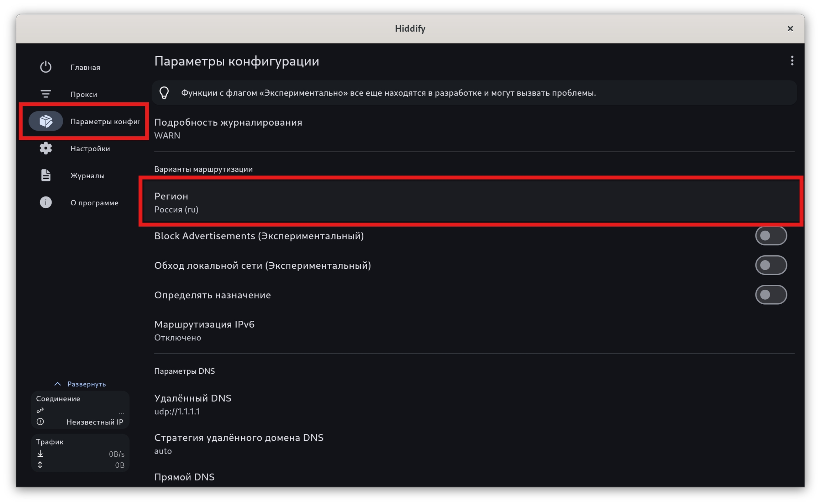Expand the stats panel with Развернуть
This screenshot has width=820, height=504.
[80, 384]
